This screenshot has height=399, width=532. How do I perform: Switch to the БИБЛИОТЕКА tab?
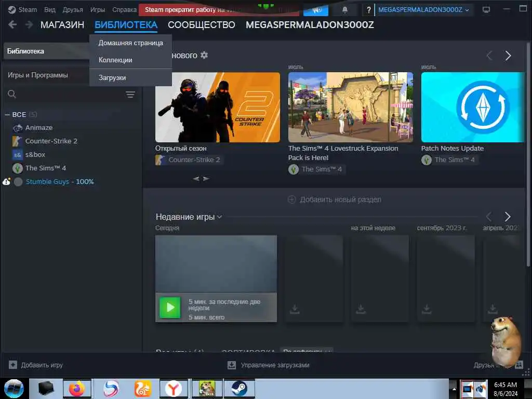(x=126, y=25)
